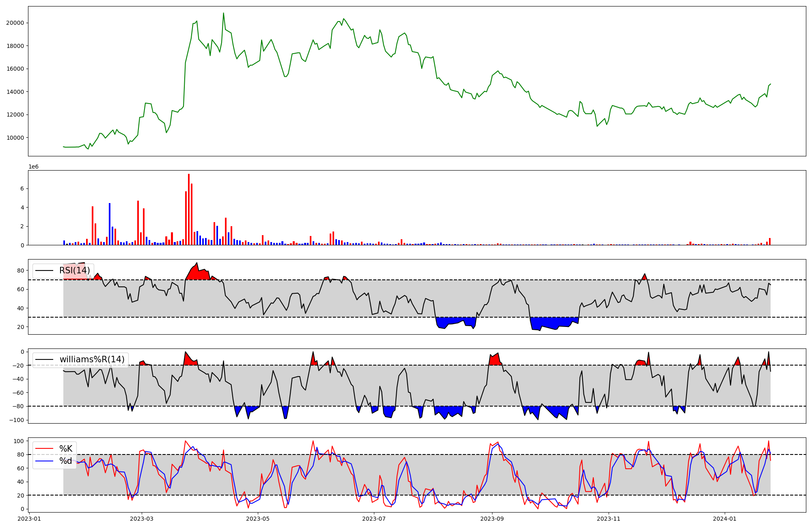The image size is (812, 528).
Task: Click the tallest red volume bar
Action: 189,209
